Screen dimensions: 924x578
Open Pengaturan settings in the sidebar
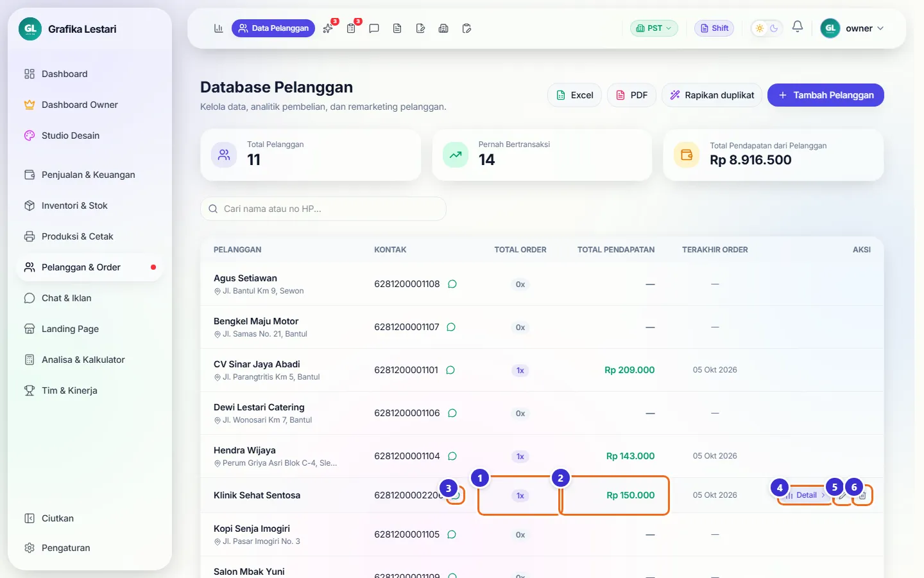coord(90,548)
